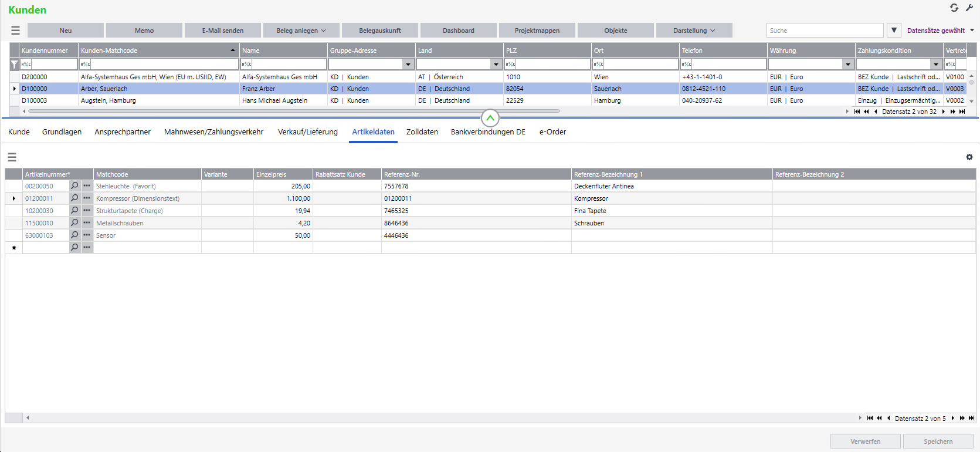Click the filter funnel icon beside Suche
This screenshot has width=980, height=452.
pyautogui.click(x=894, y=31)
